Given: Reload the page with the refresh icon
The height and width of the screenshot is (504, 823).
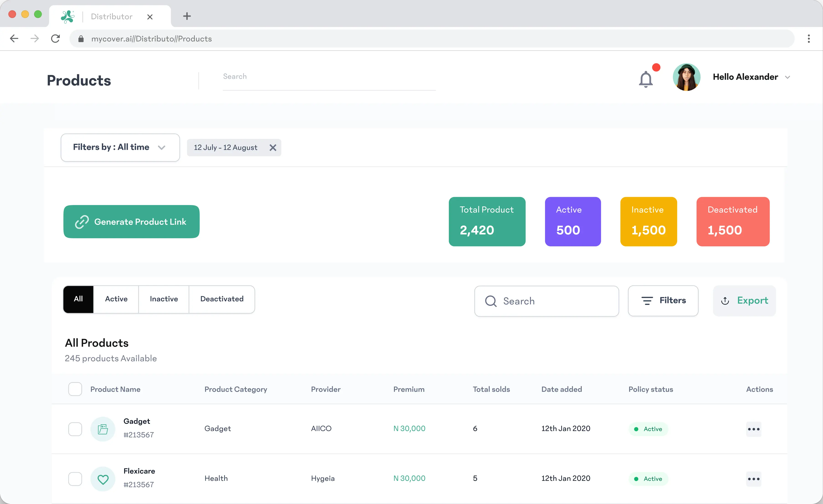Looking at the screenshot, I should 55,39.
